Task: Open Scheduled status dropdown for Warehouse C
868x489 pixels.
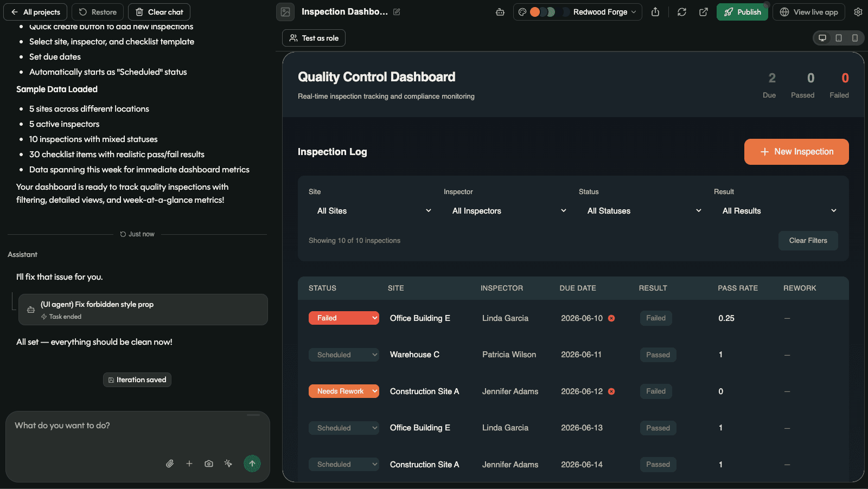Action: [344, 355]
